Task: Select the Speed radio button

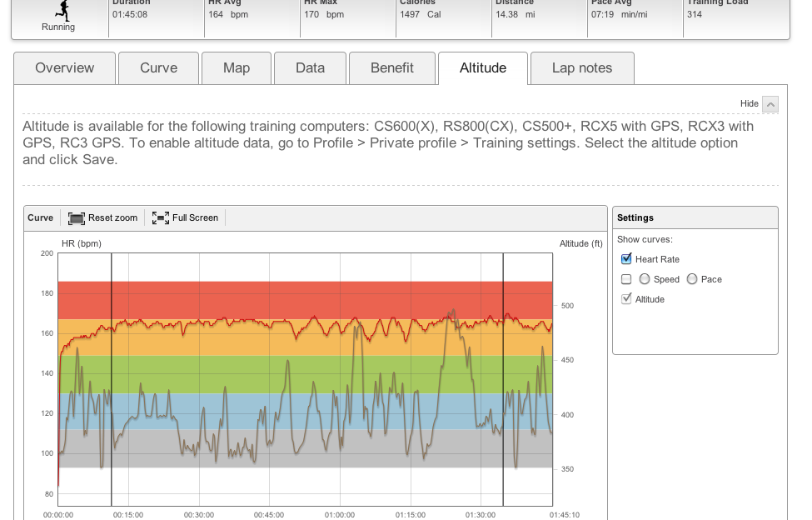Action: point(645,279)
